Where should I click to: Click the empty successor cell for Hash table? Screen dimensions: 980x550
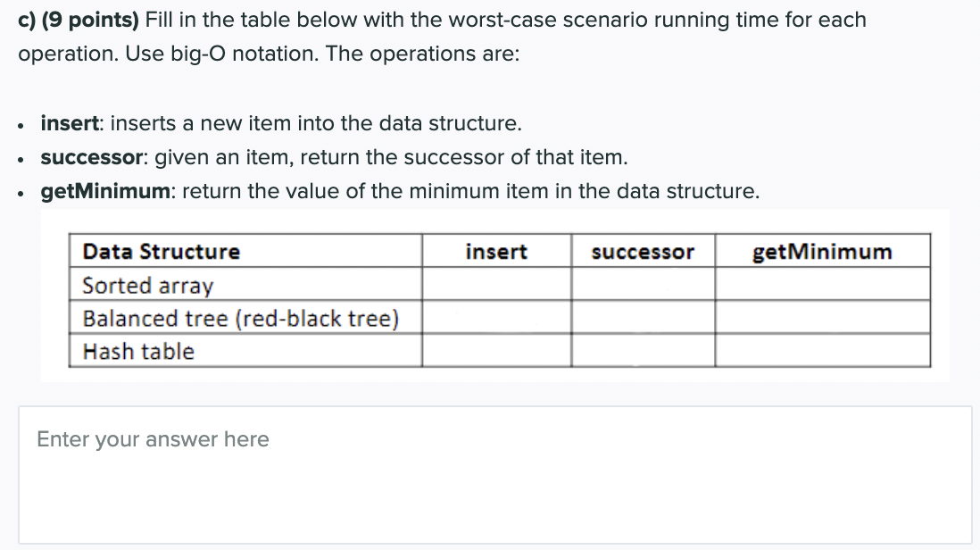coord(643,351)
